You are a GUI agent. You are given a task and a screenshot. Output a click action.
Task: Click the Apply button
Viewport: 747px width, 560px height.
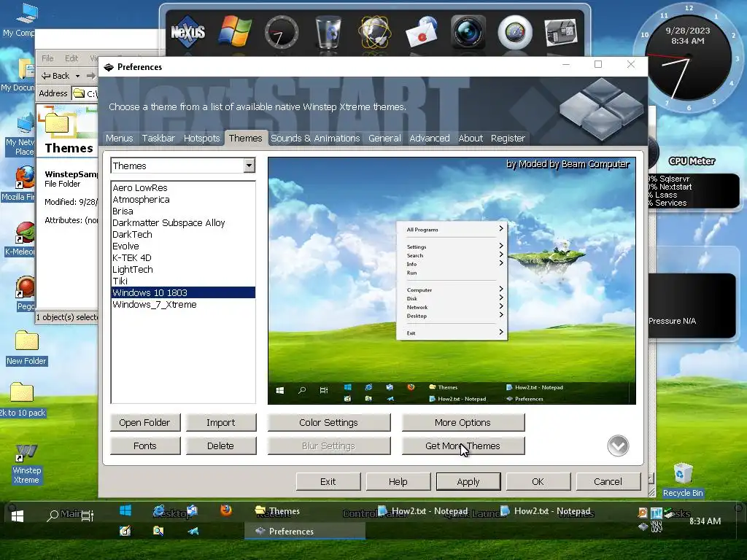tap(468, 481)
